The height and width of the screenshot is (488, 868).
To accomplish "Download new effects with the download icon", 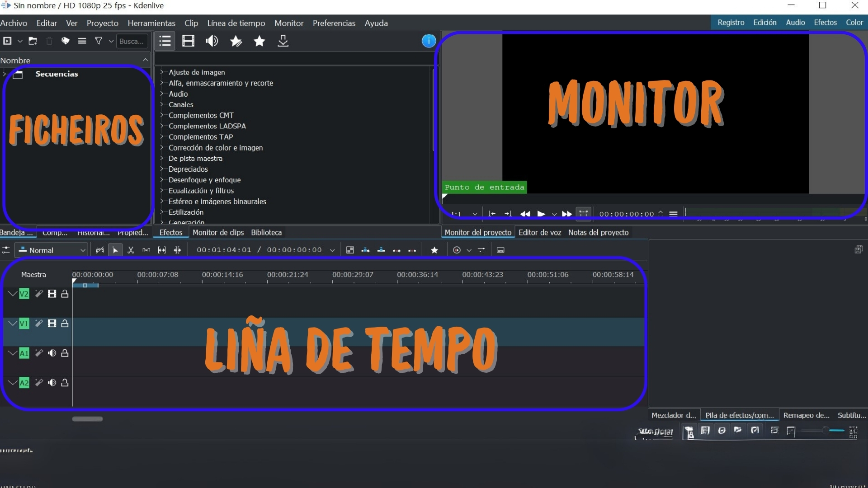I will (x=283, y=41).
